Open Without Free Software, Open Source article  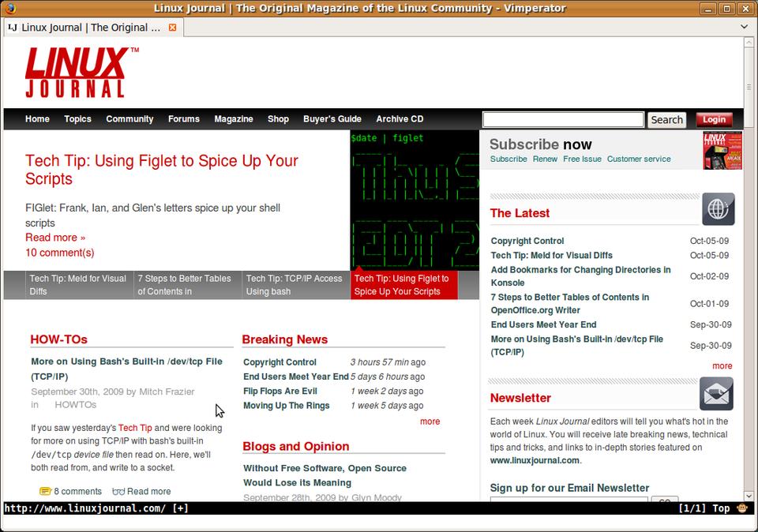click(x=325, y=475)
